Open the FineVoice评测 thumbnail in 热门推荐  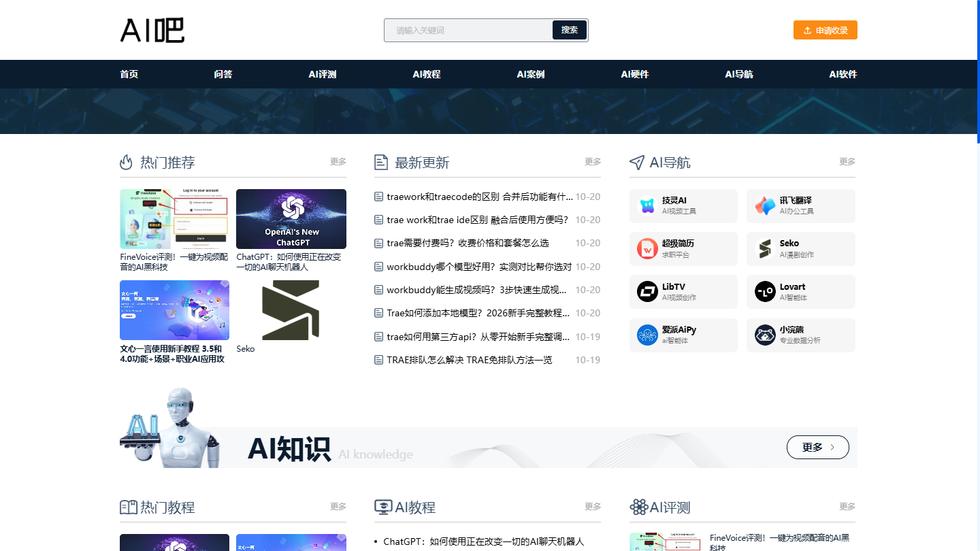click(174, 219)
